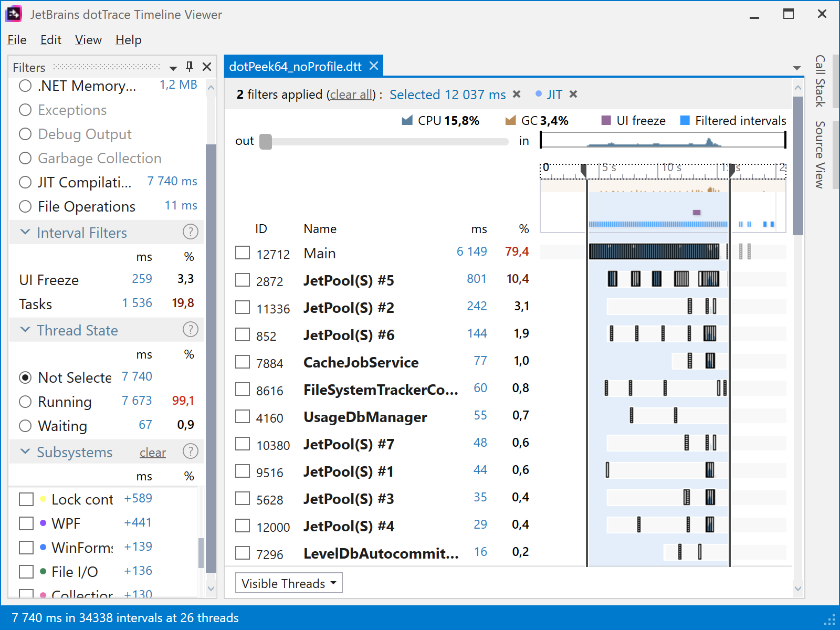Screen dimensions: 840x630
Task: Check the File I/O subsystem
Action: click(26, 572)
